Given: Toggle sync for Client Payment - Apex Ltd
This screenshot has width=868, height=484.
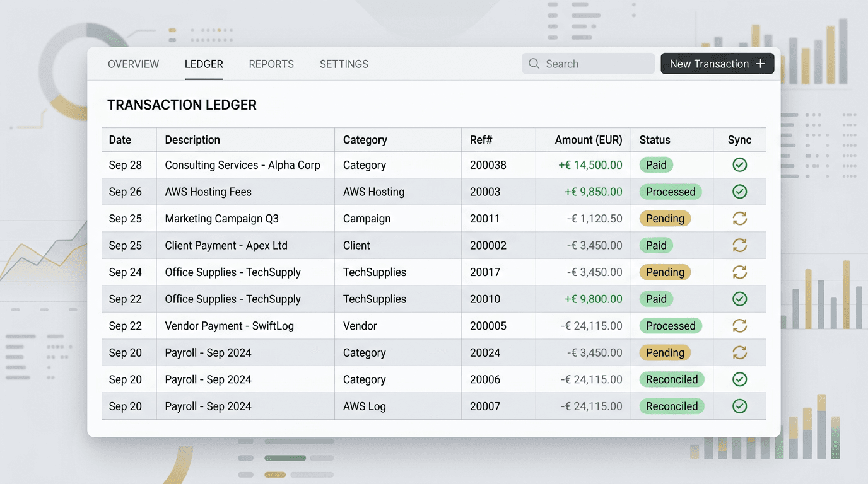Looking at the screenshot, I should point(739,245).
